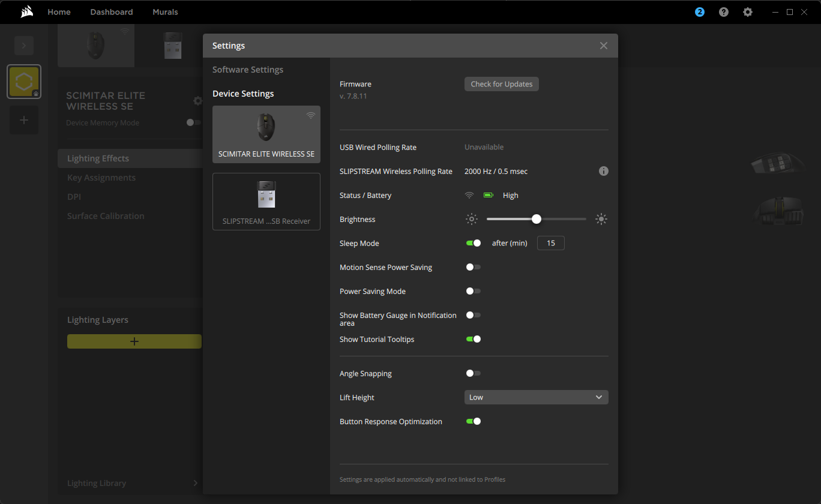Open global settings gear in title bar
Screen dimensions: 821x504
point(748,12)
